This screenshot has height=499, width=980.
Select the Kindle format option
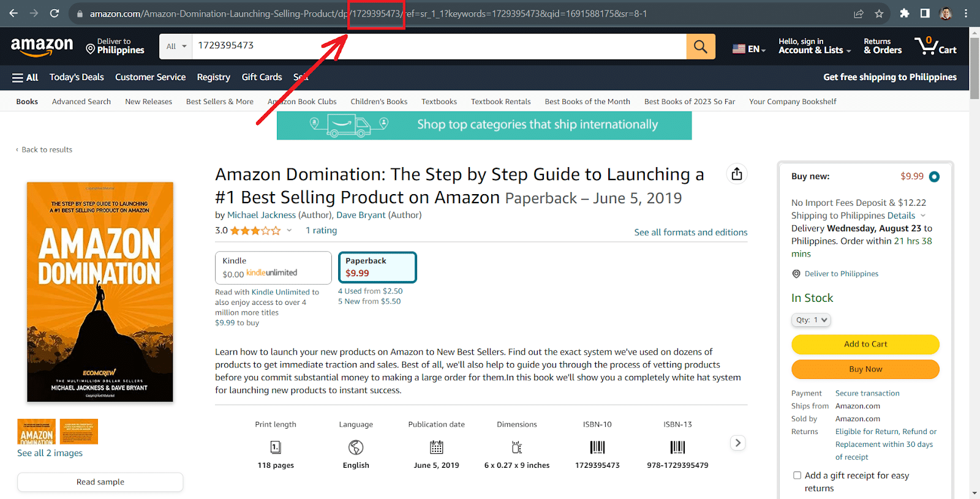(273, 268)
